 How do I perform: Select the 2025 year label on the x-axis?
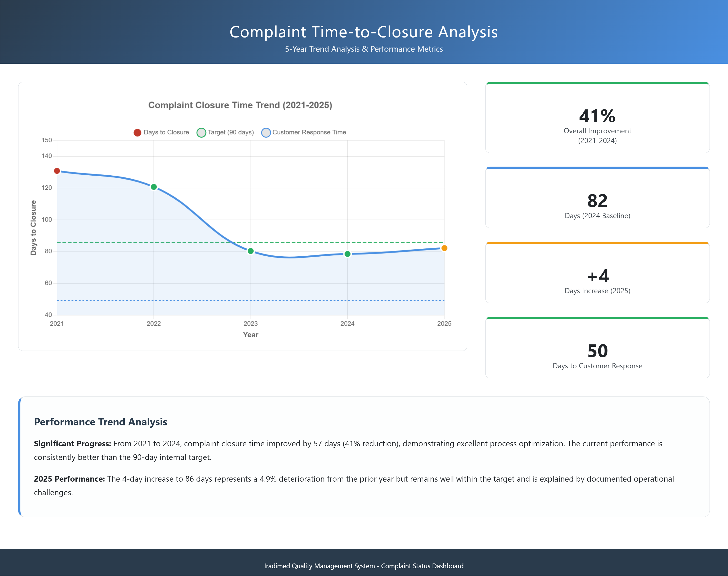click(444, 323)
